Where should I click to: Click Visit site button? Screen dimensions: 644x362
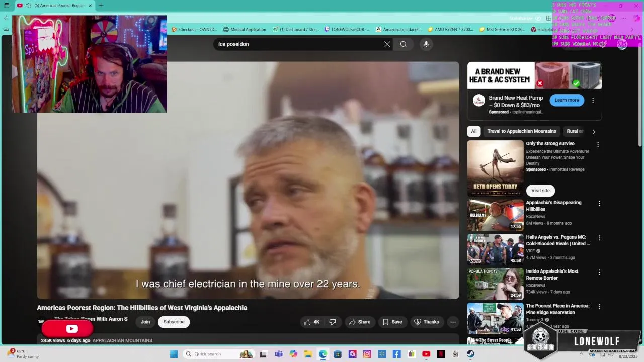(x=540, y=191)
